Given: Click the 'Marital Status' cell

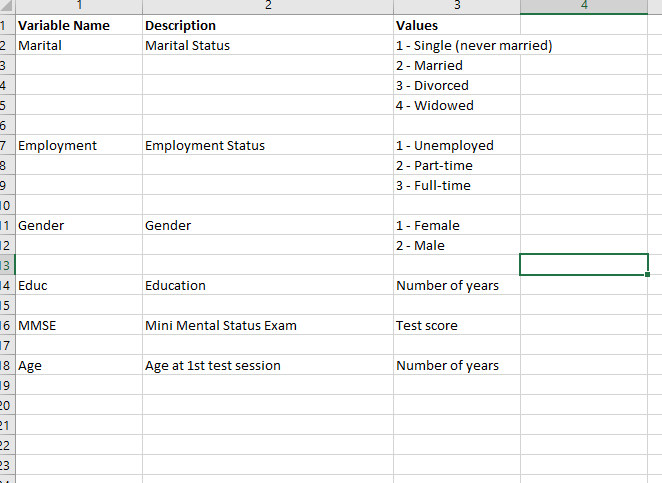Looking at the screenshot, I should click(268, 45).
